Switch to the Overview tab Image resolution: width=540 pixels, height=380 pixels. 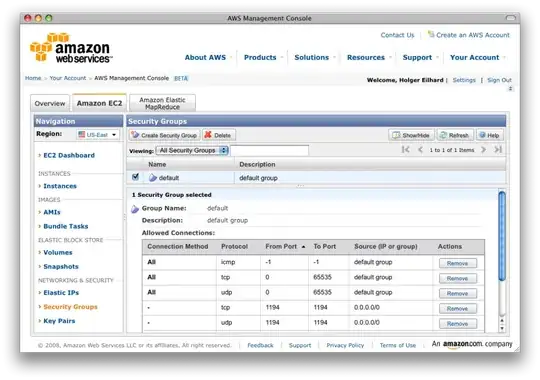point(50,103)
